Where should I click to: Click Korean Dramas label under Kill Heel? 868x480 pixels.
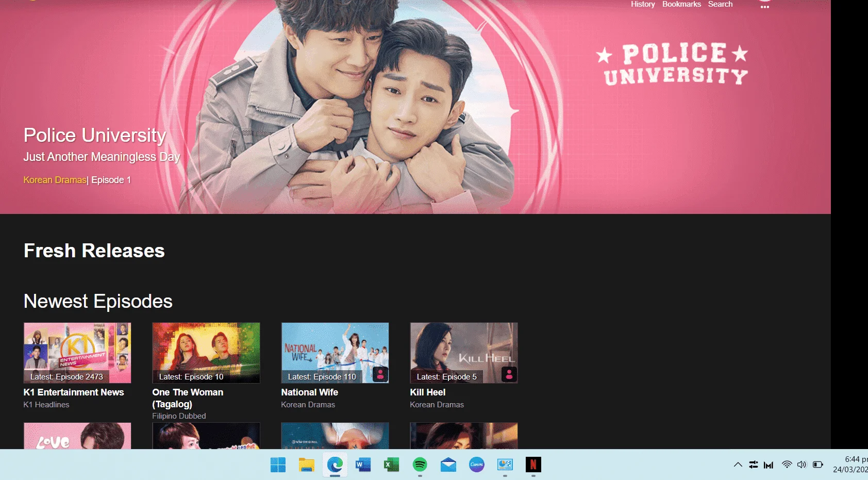click(437, 405)
